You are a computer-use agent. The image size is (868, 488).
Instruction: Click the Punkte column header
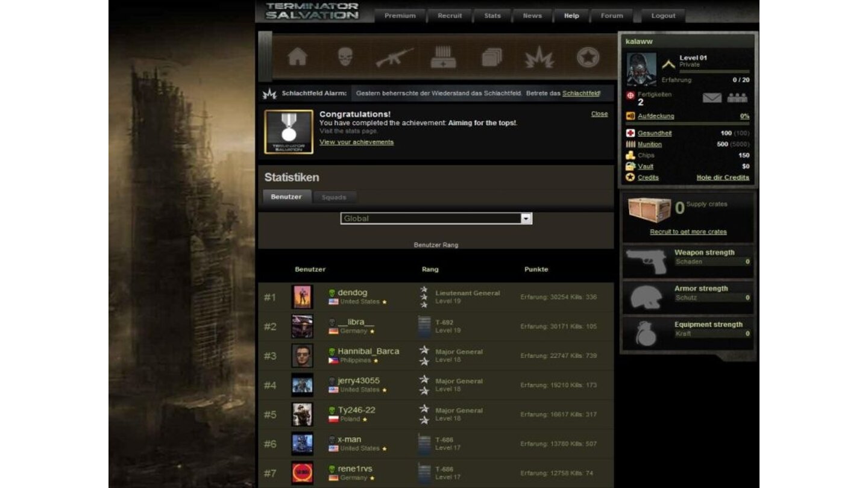click(536, 269)
